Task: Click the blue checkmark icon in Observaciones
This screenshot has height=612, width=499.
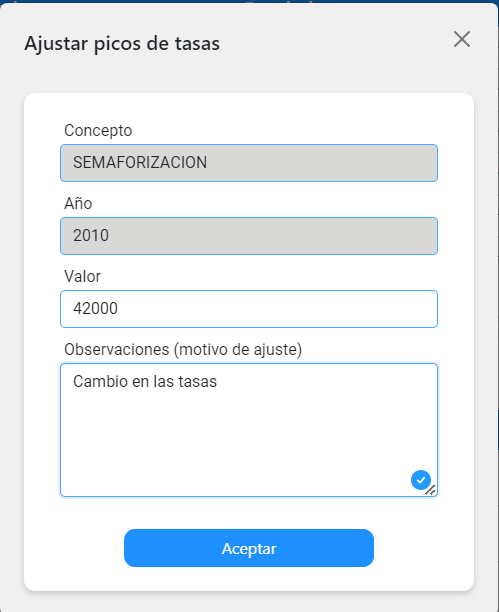Action: [421, 480]
